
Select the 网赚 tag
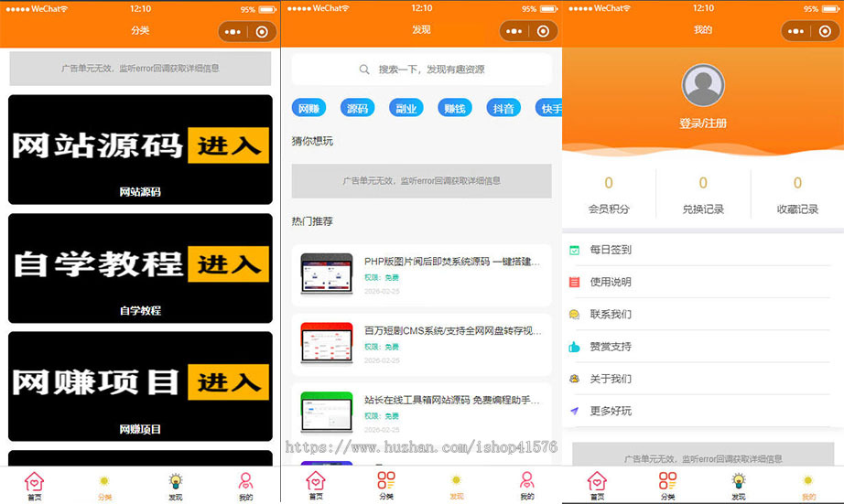309,108
